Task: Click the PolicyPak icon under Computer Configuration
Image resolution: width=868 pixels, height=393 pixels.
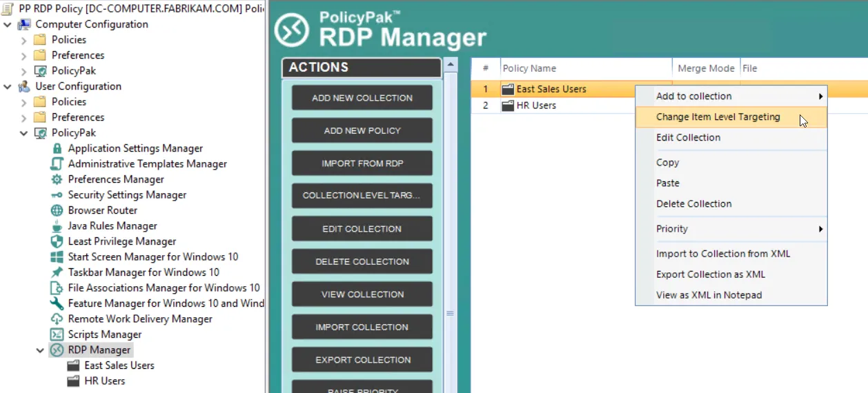Action: point(40,71)
